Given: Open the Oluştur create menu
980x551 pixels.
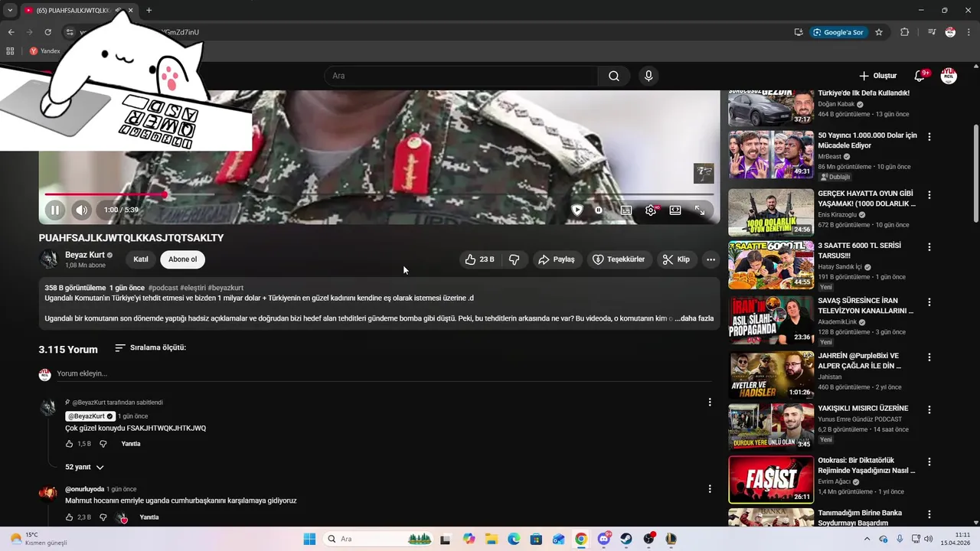Looking at the screenshot, I should [x=877, y=76].
